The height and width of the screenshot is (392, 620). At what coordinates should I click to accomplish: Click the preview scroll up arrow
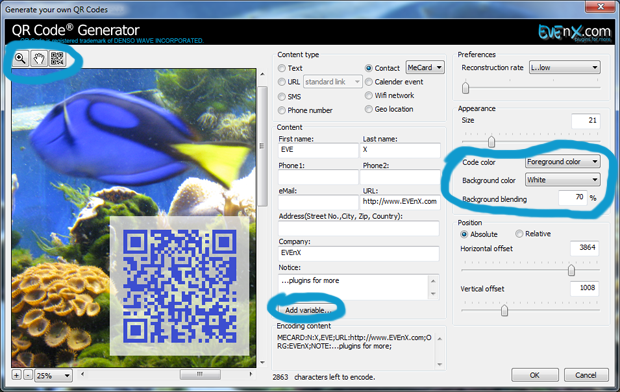pyautogui.click(x=262, y=74)
